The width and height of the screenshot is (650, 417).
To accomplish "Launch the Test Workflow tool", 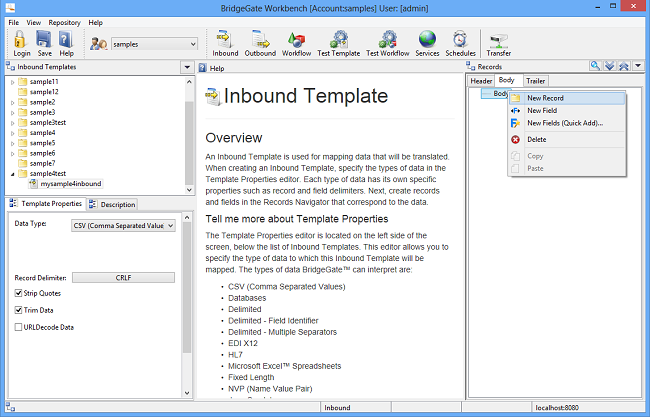I will coord(388,40).
